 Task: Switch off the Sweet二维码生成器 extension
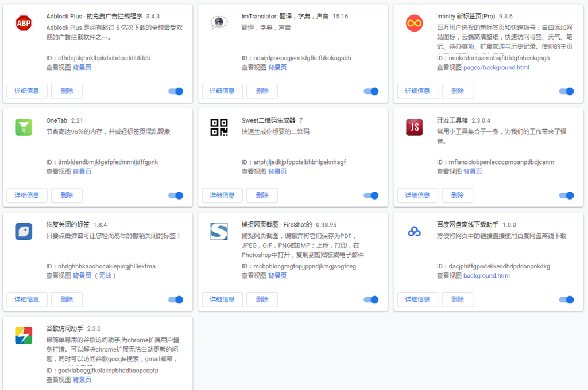click(372, 196)
